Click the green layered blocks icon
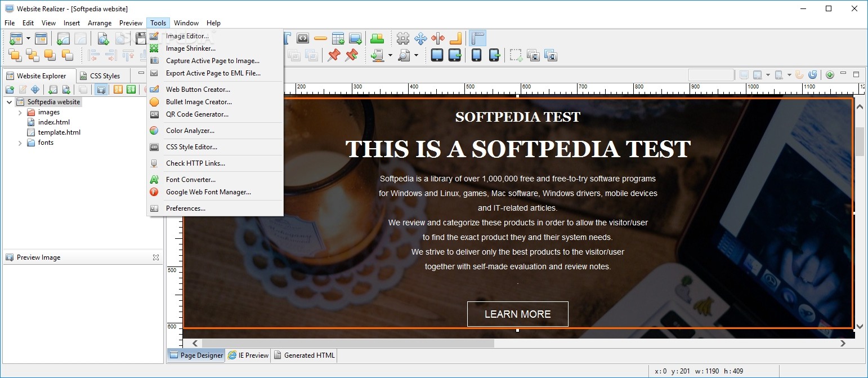 pos(377,38)
